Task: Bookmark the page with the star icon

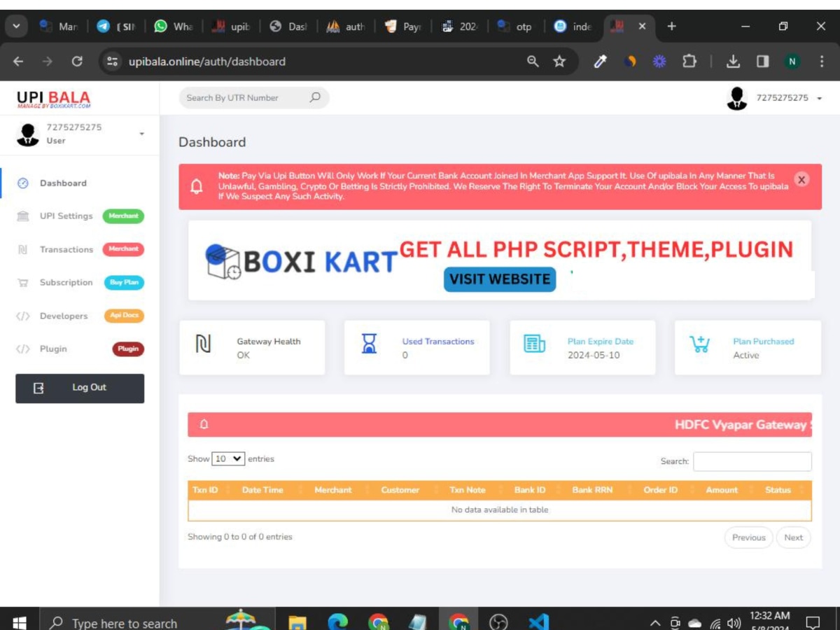Action: [x=559, y=62]
